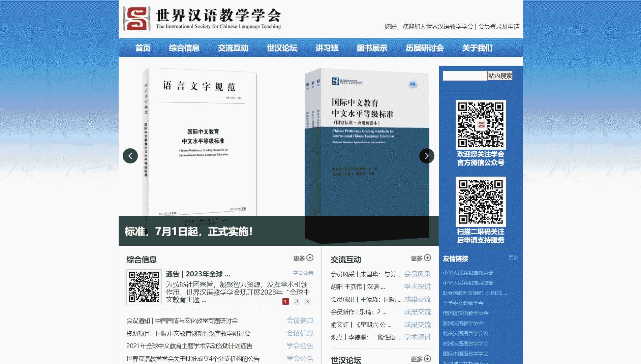Click 成果交流 tag beside 王添淼 article
Viewport: 641px width, 364px height.
(x=418, y=299)
